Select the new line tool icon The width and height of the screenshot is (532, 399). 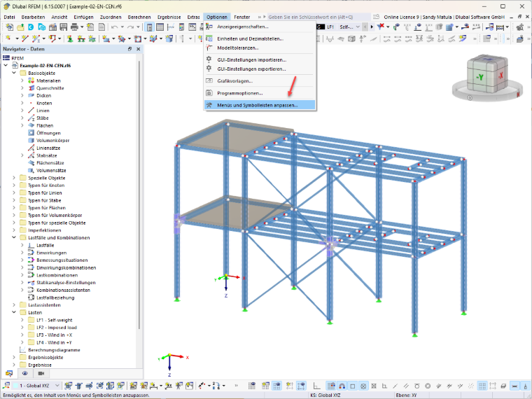pos(24,38)
